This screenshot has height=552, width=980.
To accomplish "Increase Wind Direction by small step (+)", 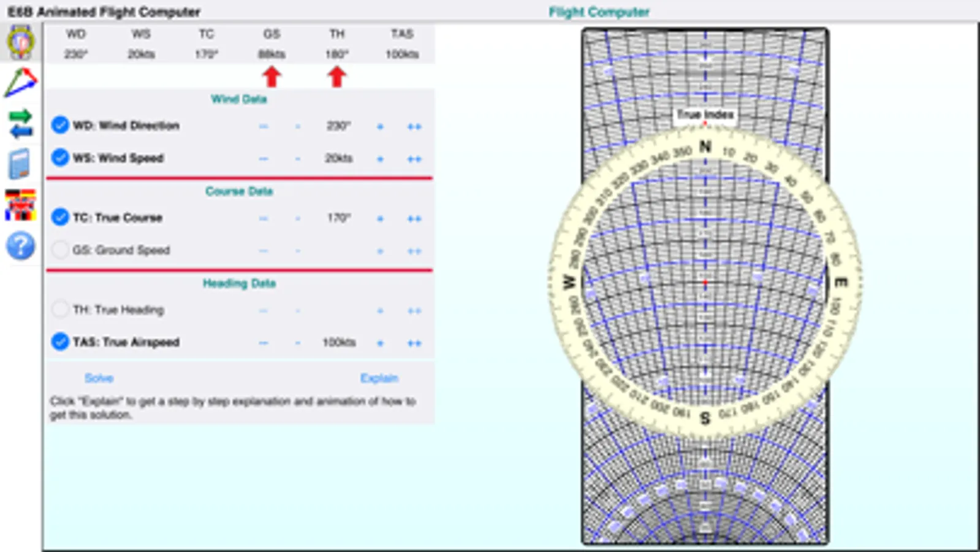I will click(380, 127).
